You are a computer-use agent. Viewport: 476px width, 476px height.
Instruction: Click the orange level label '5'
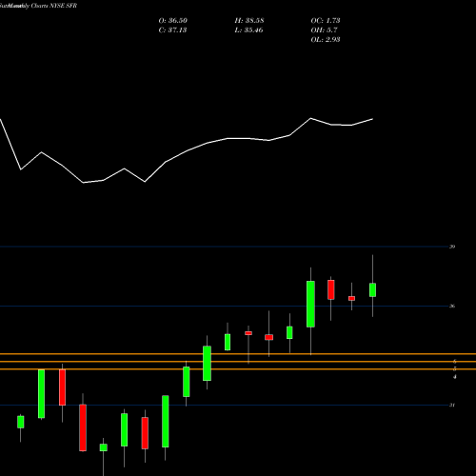tap(455, 368)
